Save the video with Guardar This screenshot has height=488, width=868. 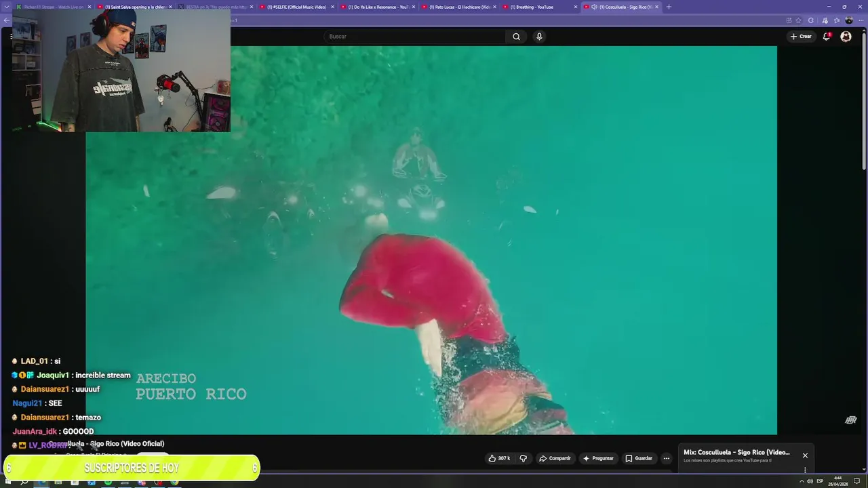coord(639,458)
